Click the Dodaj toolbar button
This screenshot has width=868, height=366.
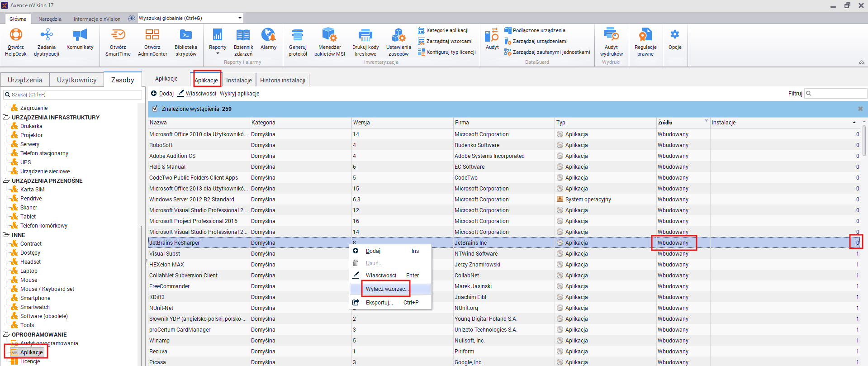pyautogui.click(x=162, y=94)
